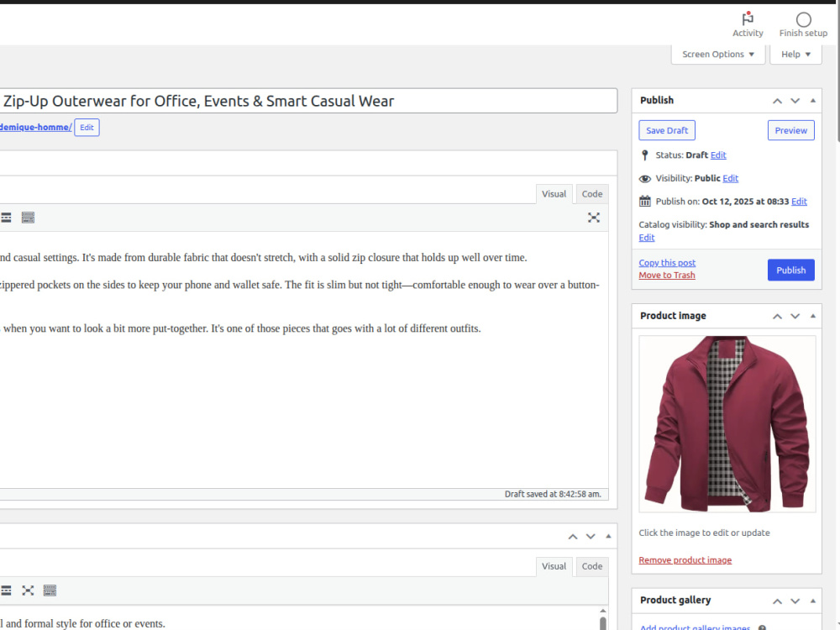Screen dimensions: 840x630
Task: Switch description editor to Visual tab
Action: (x=554, y=194)
